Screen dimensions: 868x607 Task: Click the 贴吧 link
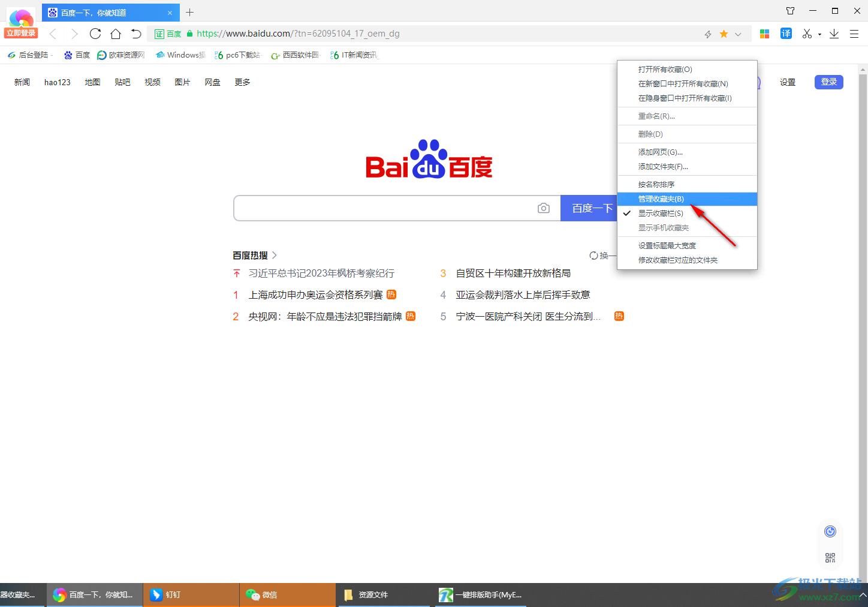[x=122, y=82]
